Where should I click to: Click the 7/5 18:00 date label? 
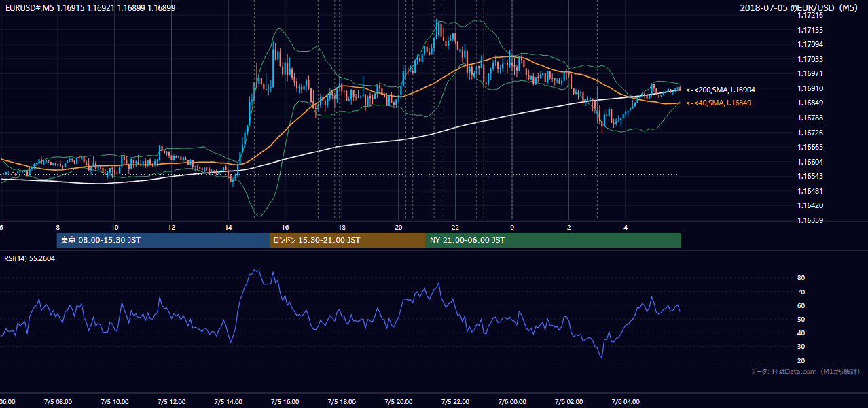coord(342,401)
